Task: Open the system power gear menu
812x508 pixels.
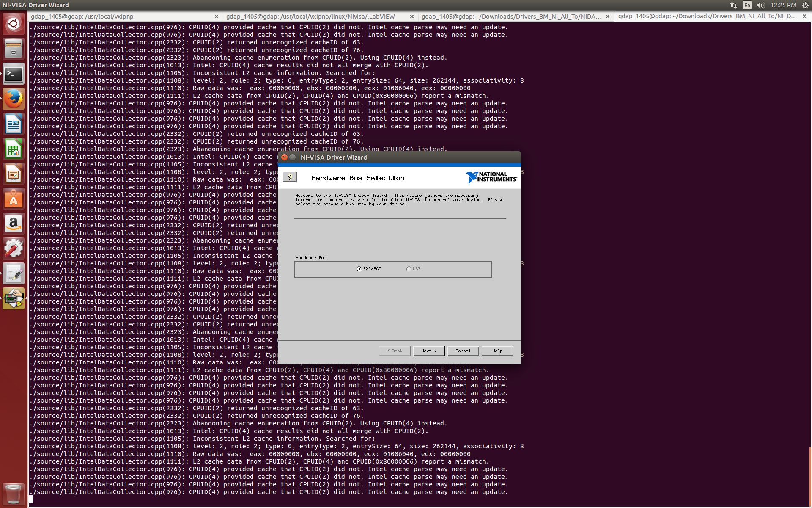Action: point(805,5)
